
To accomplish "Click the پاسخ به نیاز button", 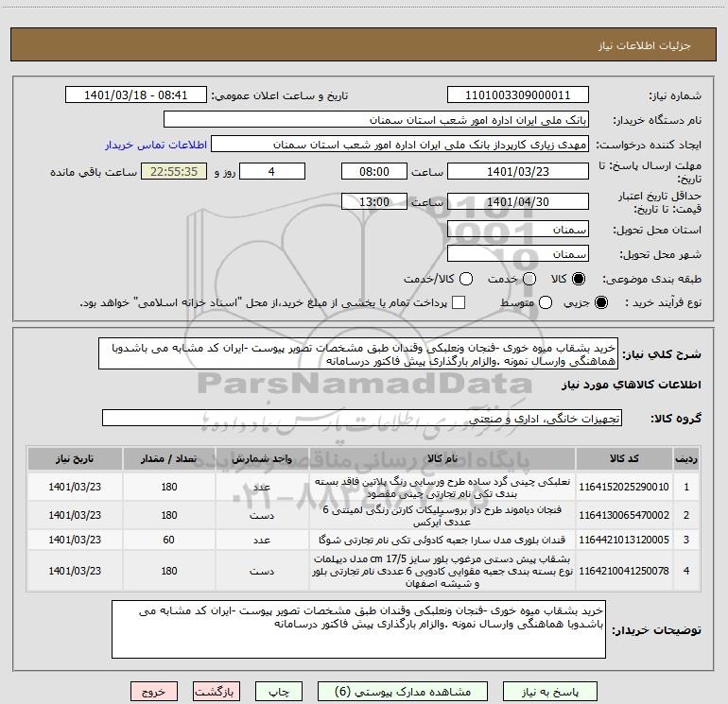I will point(550,692).
